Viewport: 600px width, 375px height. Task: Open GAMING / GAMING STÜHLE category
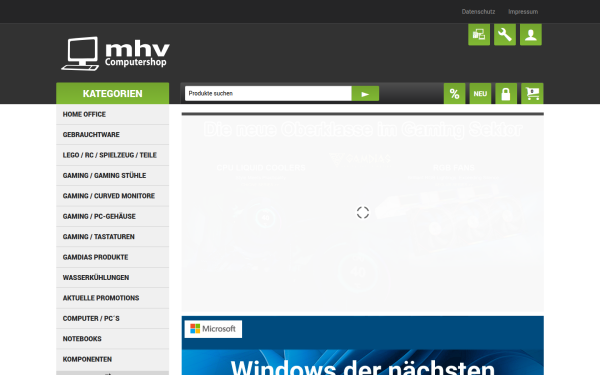pyautogui.click(x=112, y=176)
